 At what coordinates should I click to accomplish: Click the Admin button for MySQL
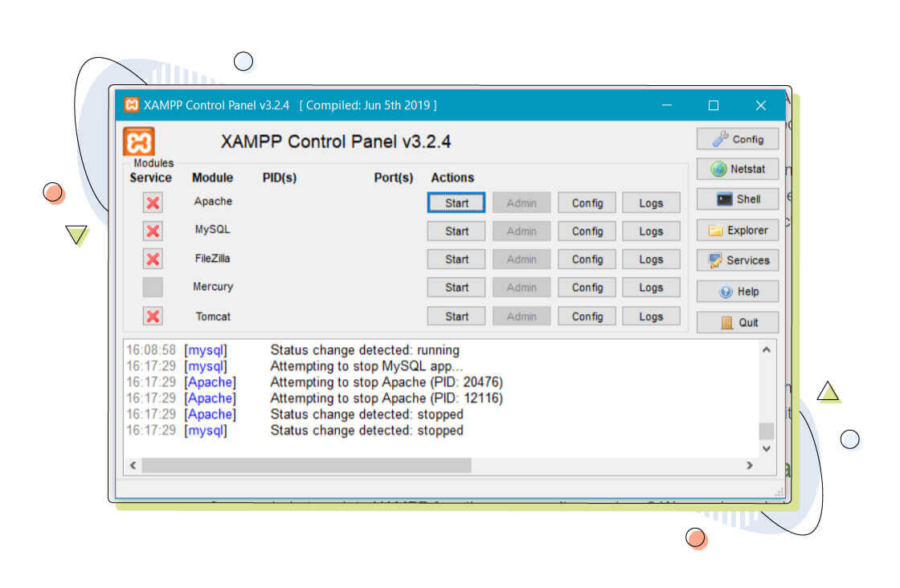(522, 231)
